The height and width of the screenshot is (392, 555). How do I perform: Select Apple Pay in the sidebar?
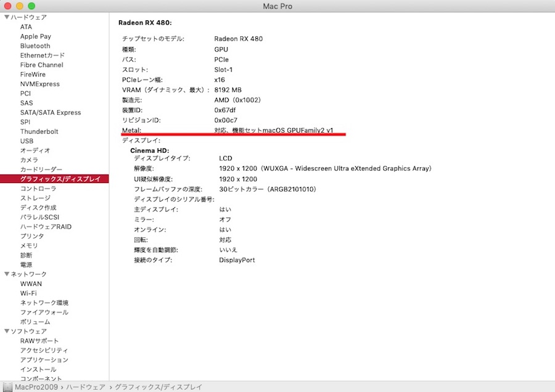click(35, 36)
